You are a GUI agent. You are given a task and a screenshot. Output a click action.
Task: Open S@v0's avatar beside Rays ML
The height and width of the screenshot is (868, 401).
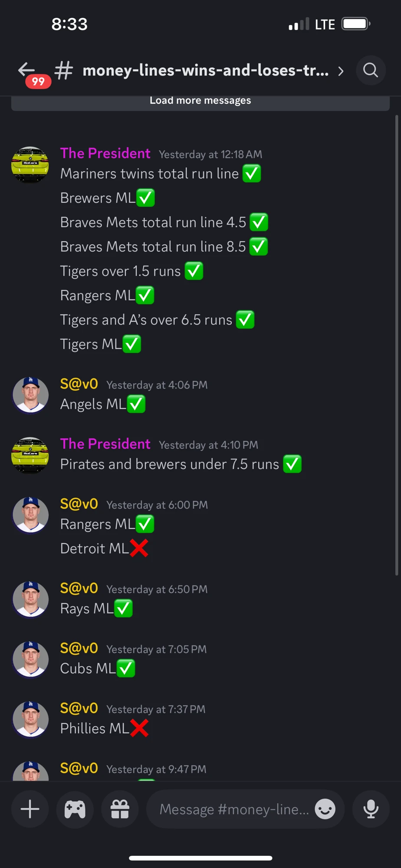(30, 599)
